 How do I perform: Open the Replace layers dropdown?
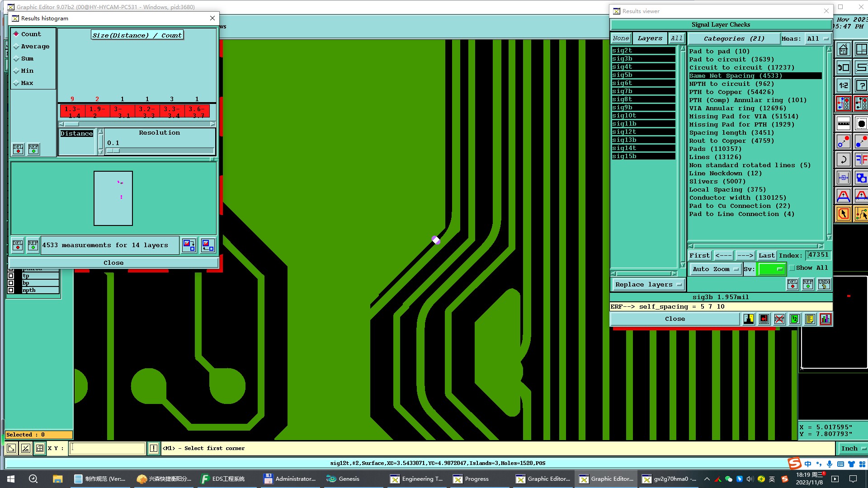648,285
